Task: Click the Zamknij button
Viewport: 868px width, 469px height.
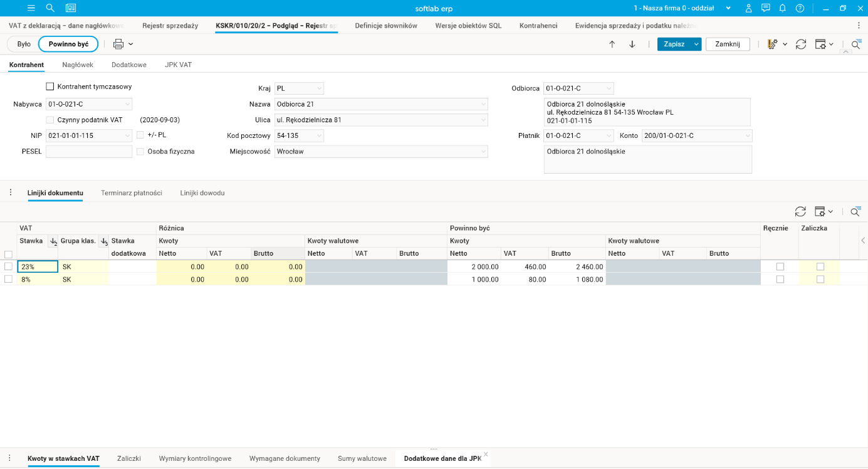Action: pyautogui.click(x=728, y=44)
